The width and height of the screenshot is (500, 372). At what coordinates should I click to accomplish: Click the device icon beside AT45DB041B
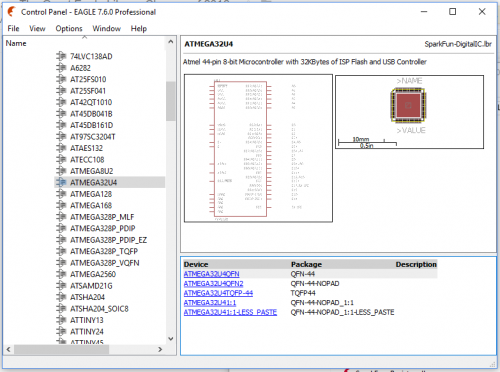pyautogui.click(x=61, y=113)
